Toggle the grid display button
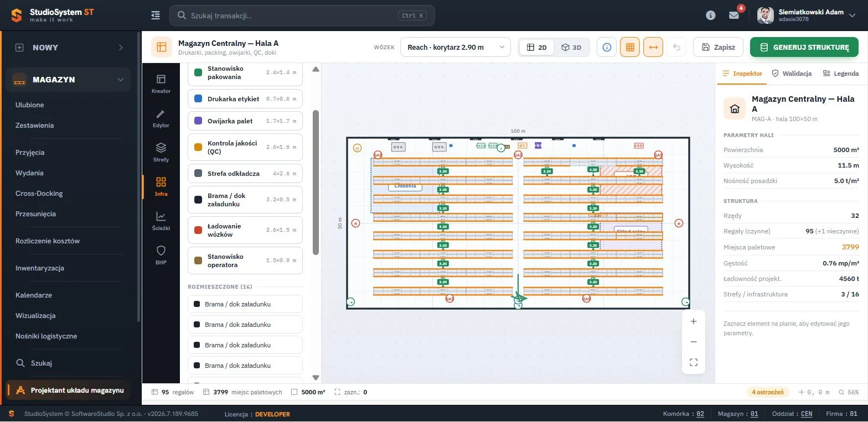 (630, 47)
